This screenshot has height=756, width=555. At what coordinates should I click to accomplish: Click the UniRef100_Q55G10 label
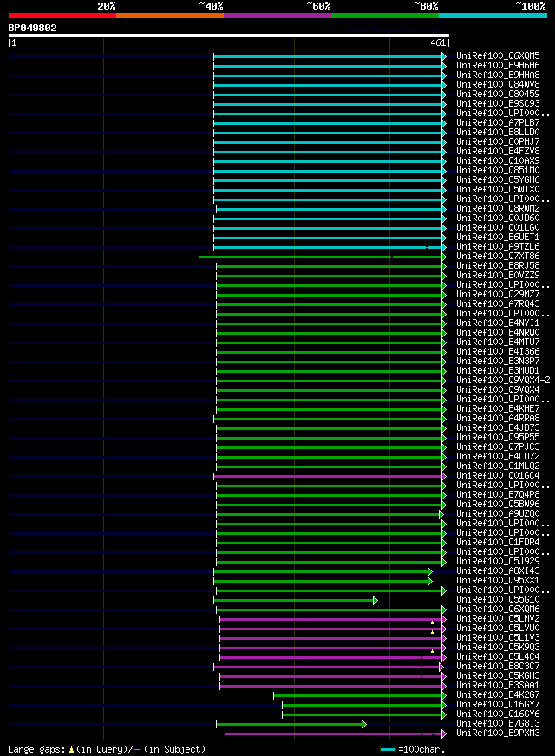pyautogui.click(x=498, y=600)
